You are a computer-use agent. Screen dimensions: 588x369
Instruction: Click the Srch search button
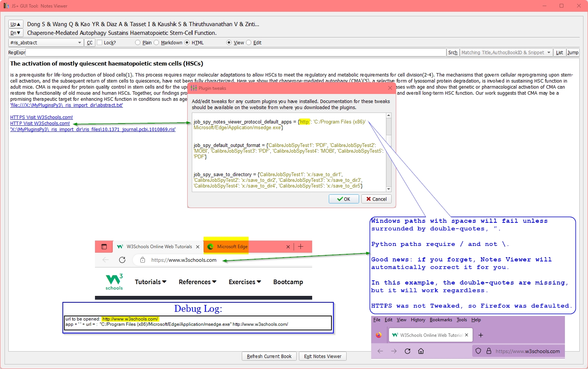pyautogui.click(x=453, y=52)
